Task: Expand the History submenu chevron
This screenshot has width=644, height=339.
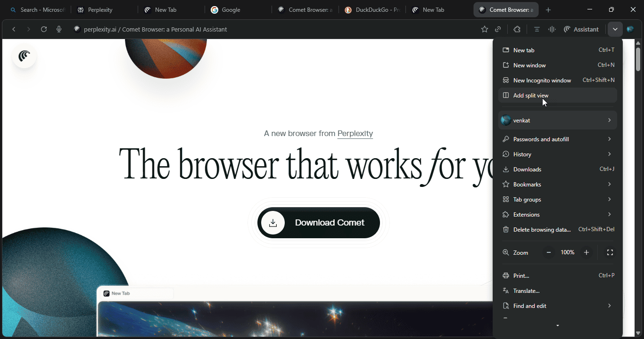Action: pyautogui.click(x=610, y=154)
